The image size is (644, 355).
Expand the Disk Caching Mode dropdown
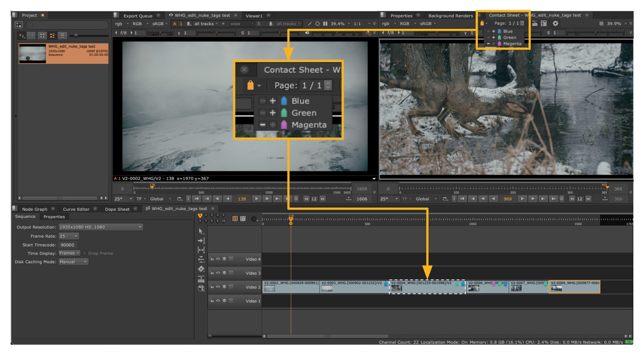click(73, 262)
